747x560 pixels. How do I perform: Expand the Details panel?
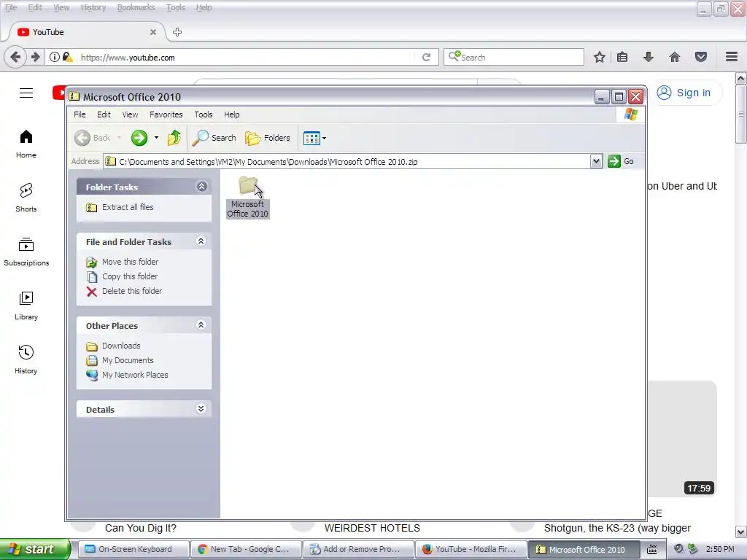point(201,408)
